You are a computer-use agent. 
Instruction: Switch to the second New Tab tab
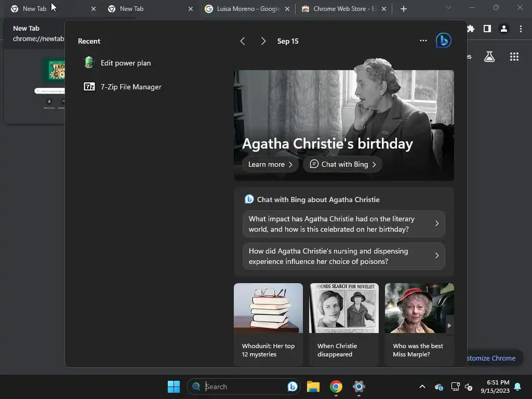[148, 9]
